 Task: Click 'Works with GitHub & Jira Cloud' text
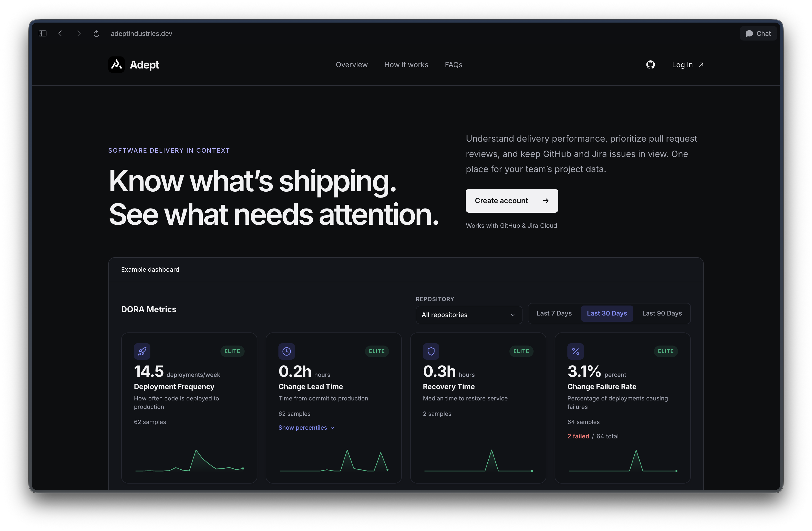coord(511,225)
